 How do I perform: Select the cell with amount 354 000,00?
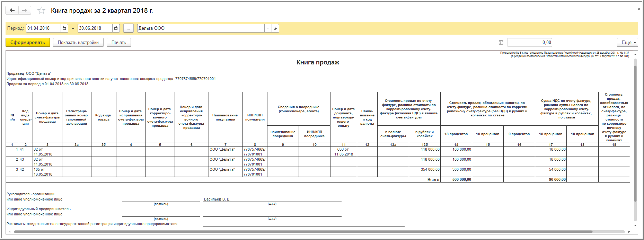click(425, 172)
